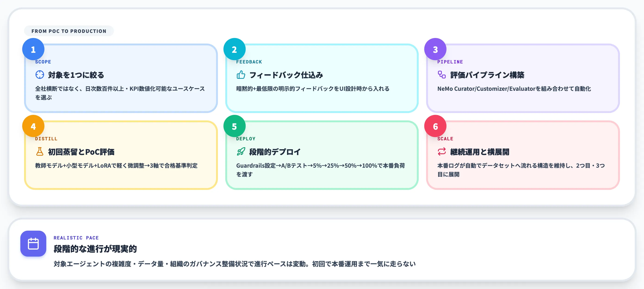Click the FEEDBACK category label

pyautogui.click(x=249, y=62)
